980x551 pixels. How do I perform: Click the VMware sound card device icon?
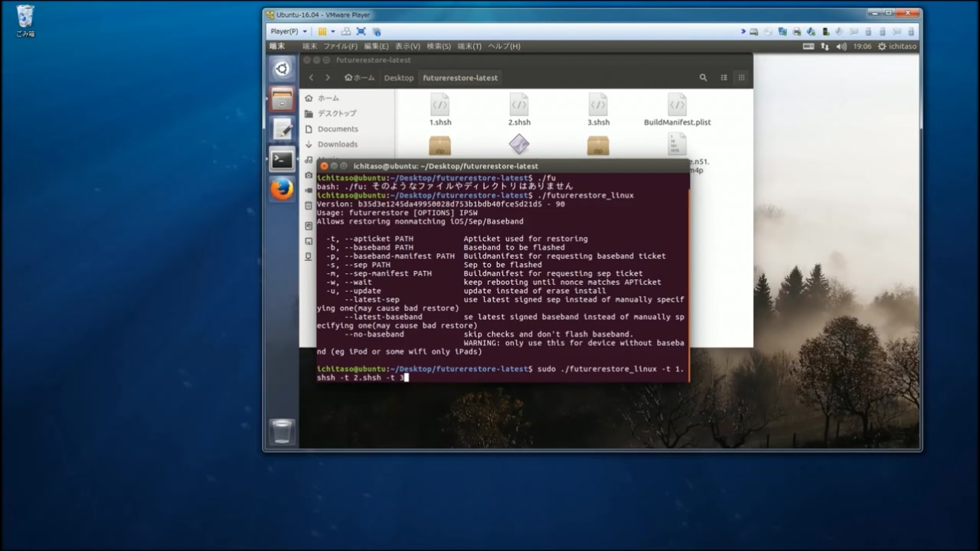coord(812,31)
